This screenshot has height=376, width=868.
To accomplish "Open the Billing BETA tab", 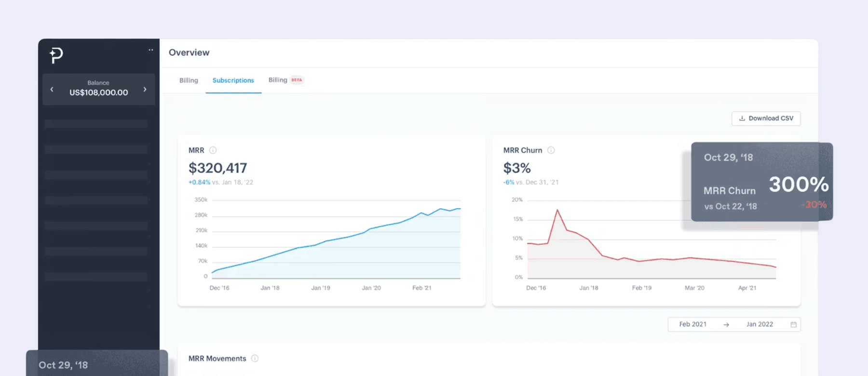I will pyautogui.click(x=286, y=80).
